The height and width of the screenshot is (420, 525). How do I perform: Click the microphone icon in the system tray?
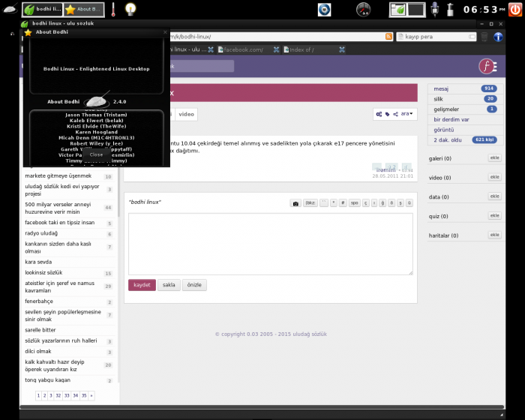pyautogui.click(x=434, y=10)
